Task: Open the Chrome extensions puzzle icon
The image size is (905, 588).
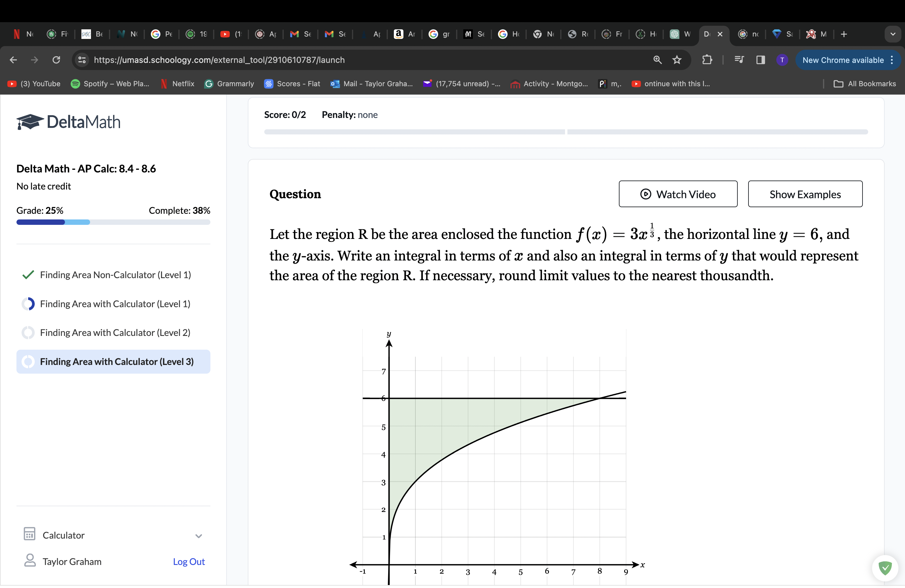Action: click(707, 60)
